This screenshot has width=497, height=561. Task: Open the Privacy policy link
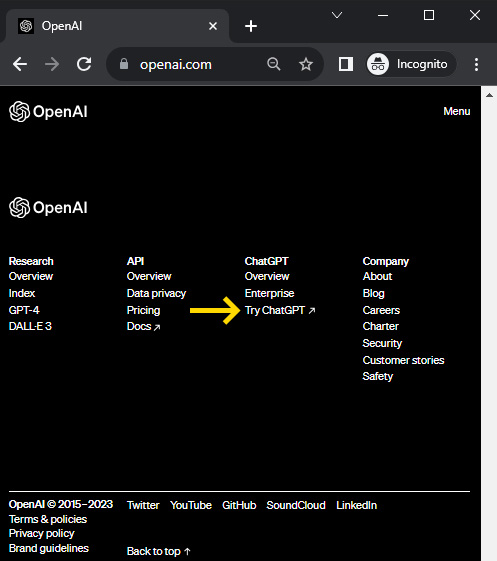click(x=42, y=533)
